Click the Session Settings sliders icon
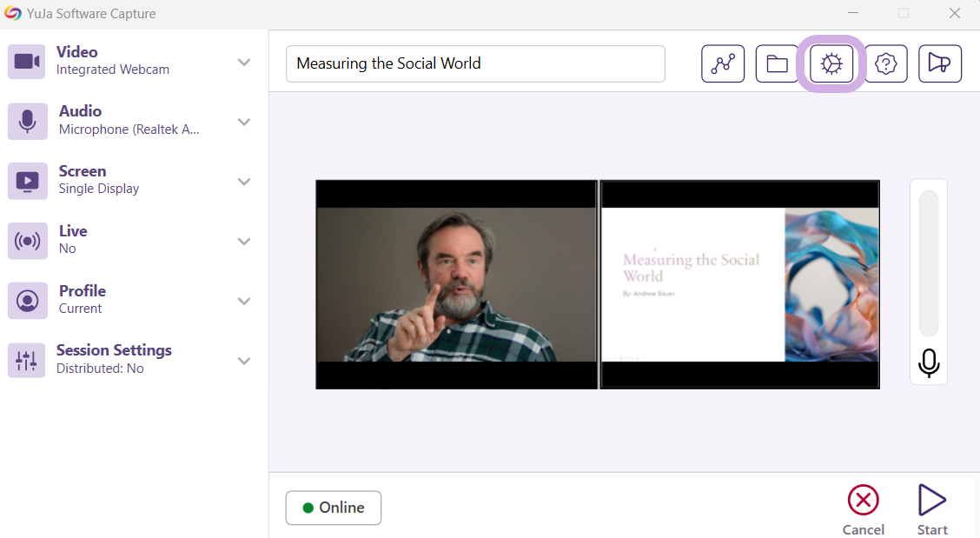 26,361
